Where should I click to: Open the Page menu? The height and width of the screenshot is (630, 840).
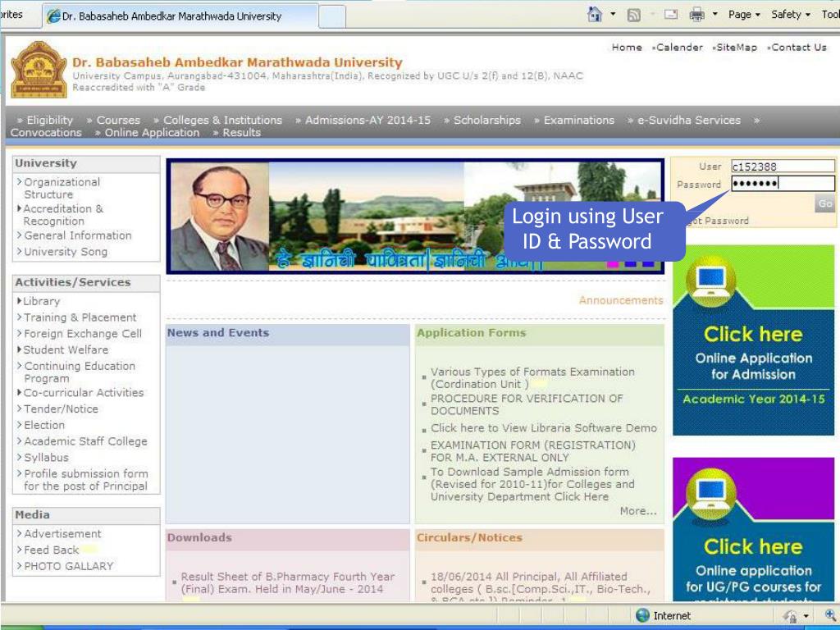pyautogui.click(x=744, y=15)
